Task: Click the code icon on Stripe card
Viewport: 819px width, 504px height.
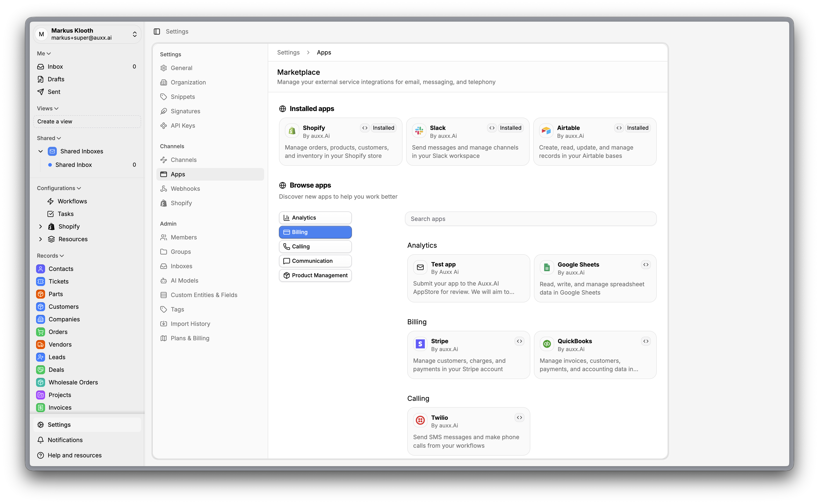Action: coord(519,341)
